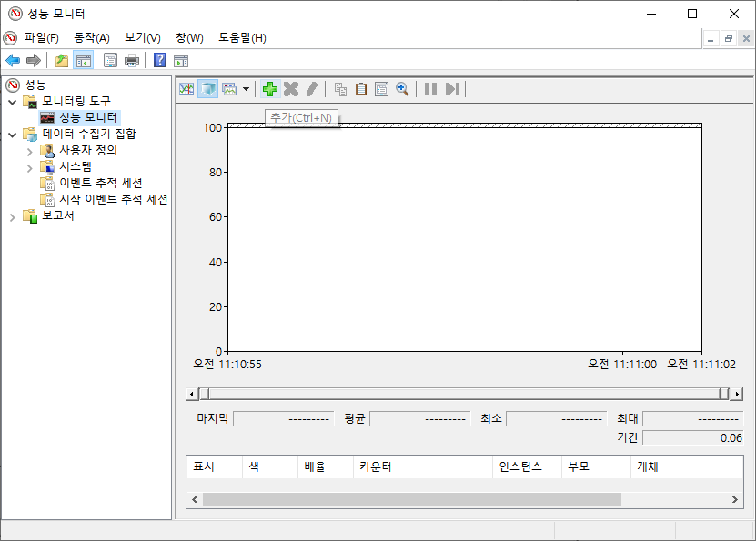Expand the 시스템 tree node
The height and width of the screenshot is (541, 756).
click(29, 168)
